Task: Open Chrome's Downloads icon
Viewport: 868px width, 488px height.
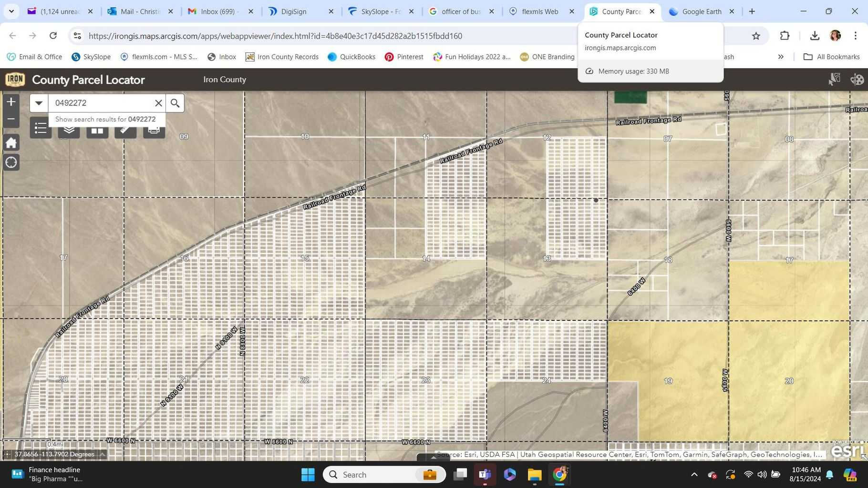Action: click(814, 36)
